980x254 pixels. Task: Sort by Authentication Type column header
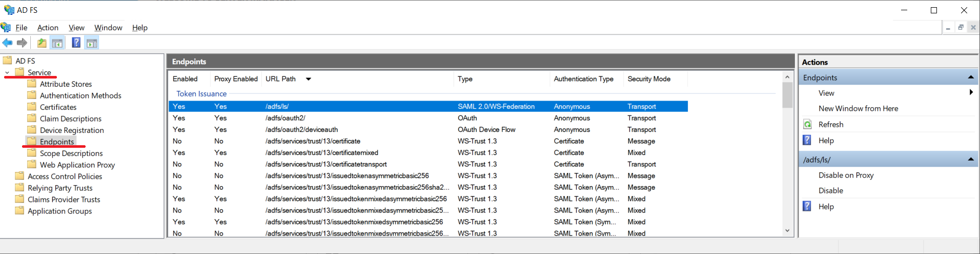pyautogui.click(x=583, y=79)
